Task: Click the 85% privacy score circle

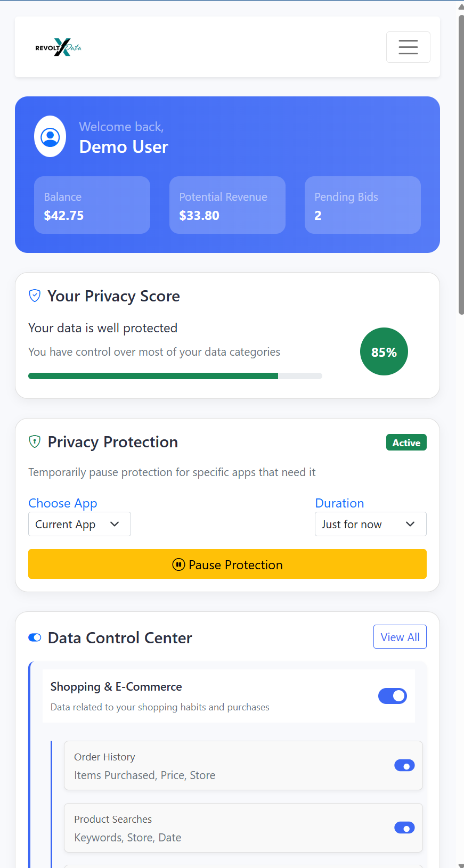Action: click(x=384, y=351)
